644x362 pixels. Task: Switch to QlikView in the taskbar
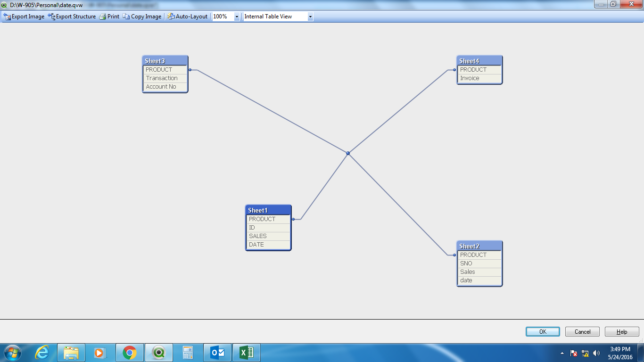point(159,353)
